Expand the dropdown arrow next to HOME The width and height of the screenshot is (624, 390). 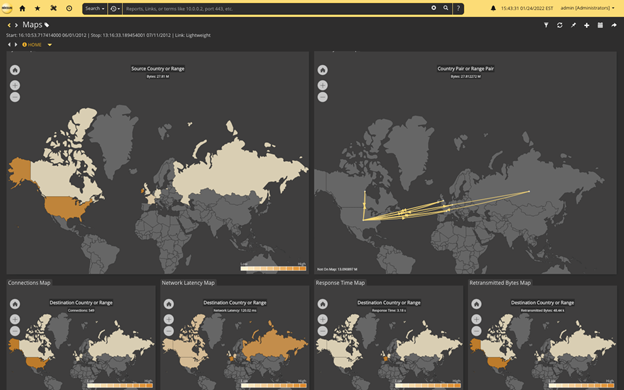point(50,45)
